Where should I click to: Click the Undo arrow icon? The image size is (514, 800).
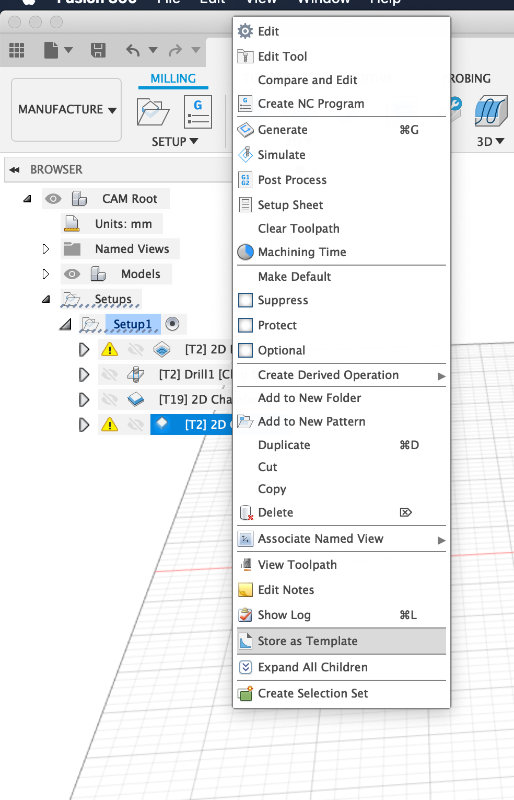pyautogui.click(x=133, y=50)
